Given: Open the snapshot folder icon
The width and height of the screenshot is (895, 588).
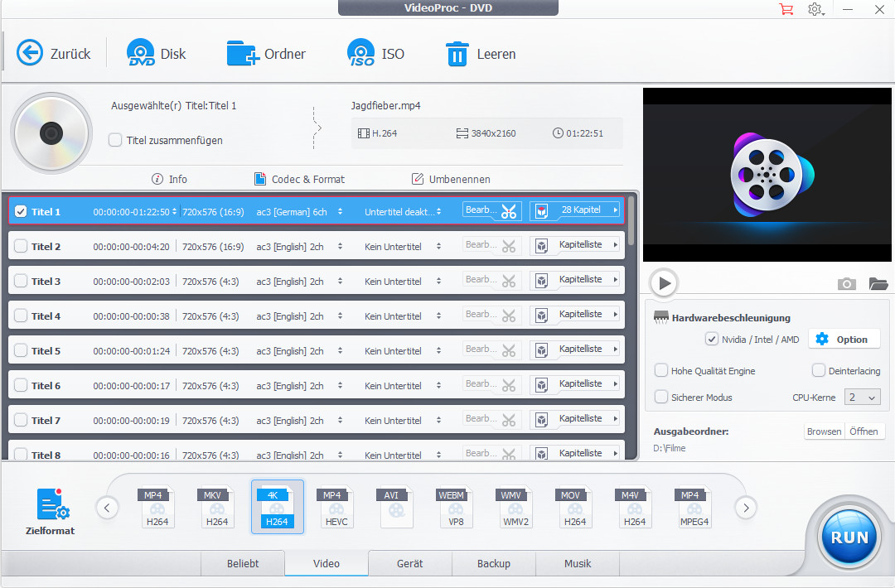Looking at the screenshot, I should 878,283.
